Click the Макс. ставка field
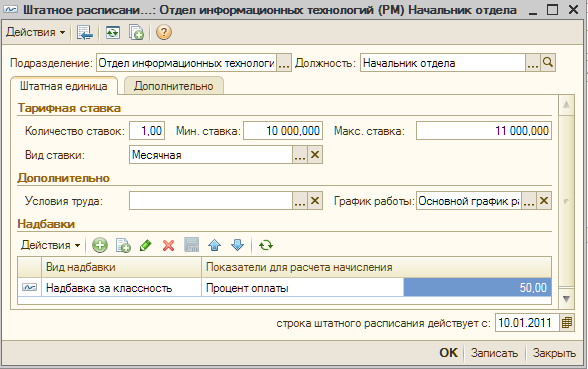Viewport: 588px width, 369px height. coord(484,131)
